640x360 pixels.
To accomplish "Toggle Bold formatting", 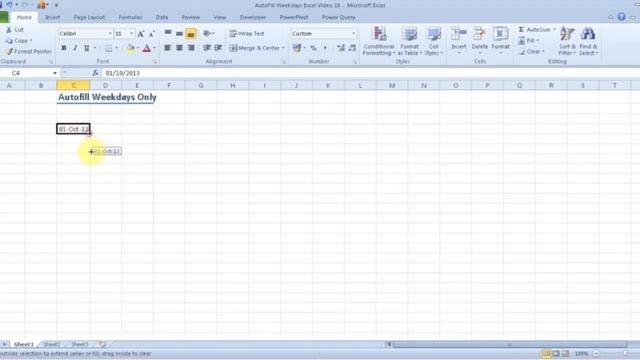I will point(64,48).
